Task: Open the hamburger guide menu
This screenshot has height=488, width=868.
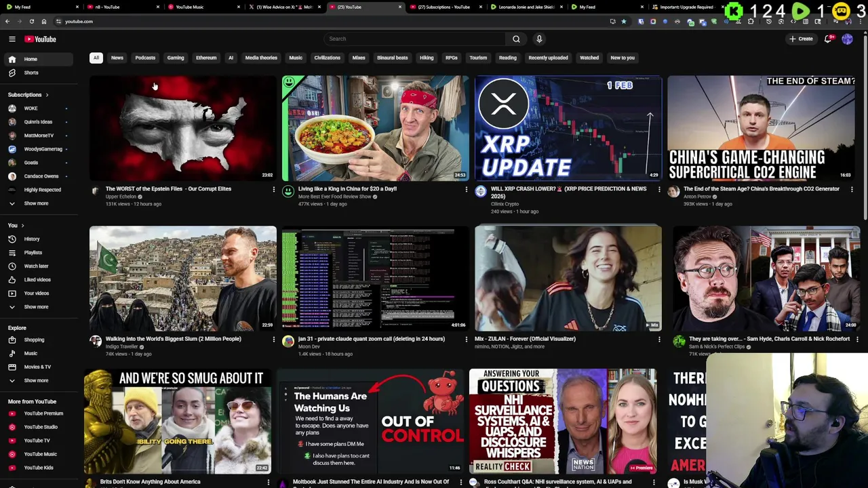Action: pos(12,39)
